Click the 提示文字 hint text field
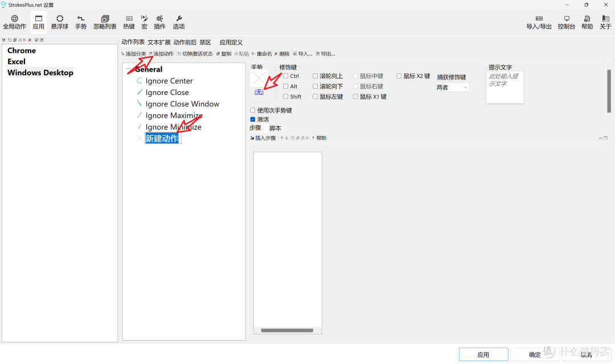This screenshot has width=615, height=364. 505,88
